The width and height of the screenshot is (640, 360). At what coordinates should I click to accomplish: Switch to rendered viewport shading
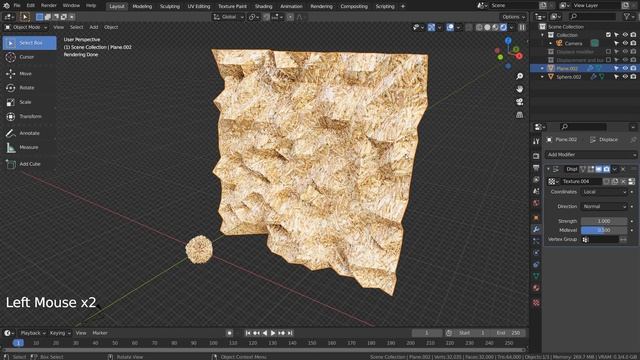tap(503, 27)
